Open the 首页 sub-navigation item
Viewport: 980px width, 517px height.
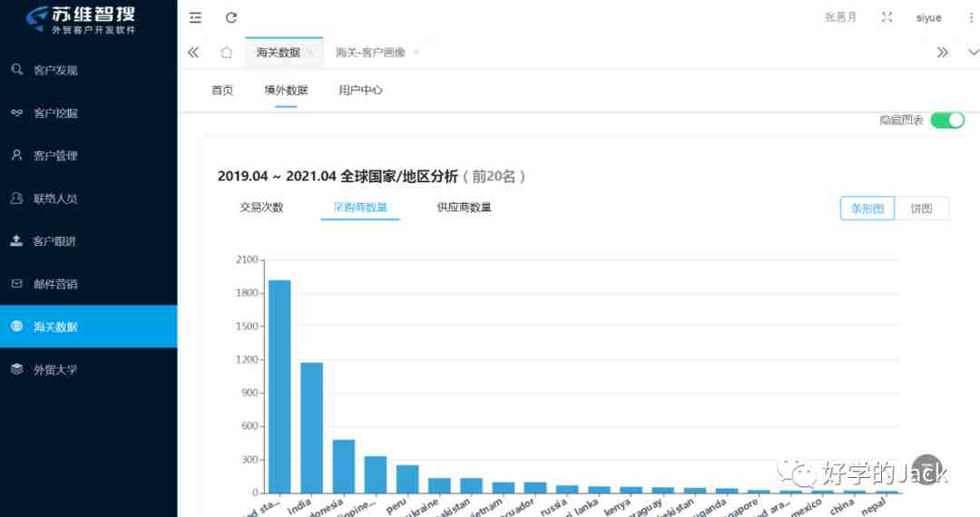pos(222,90)
